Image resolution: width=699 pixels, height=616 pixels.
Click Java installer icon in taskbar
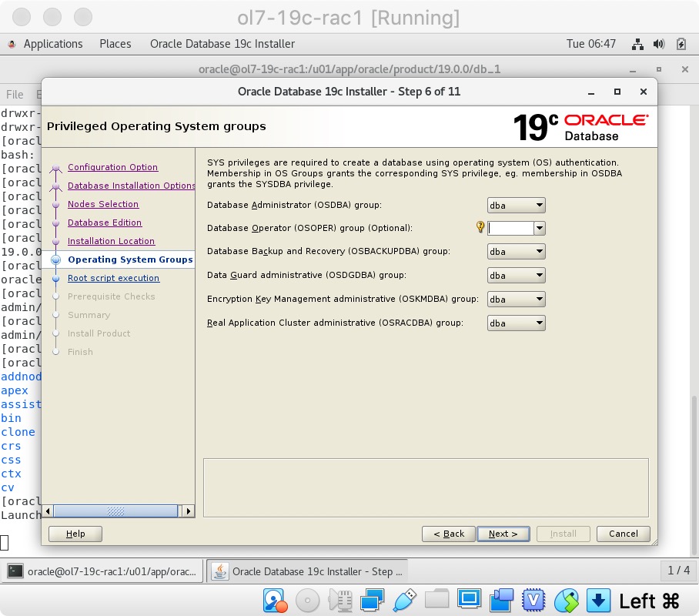pyautogui.click(x=219, y=571)
